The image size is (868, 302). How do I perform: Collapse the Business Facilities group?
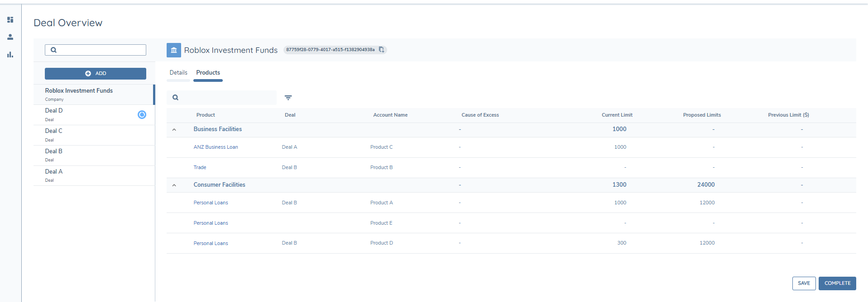[174, 130]
